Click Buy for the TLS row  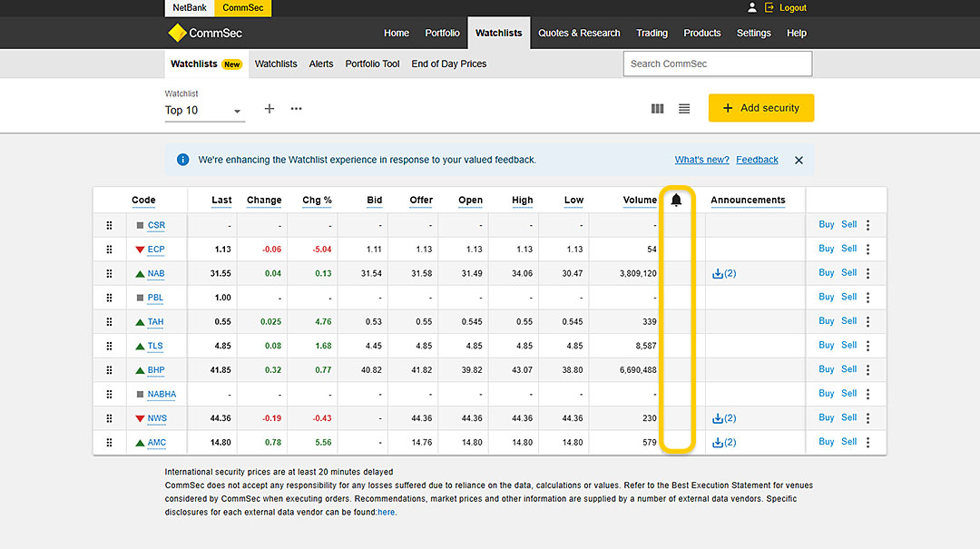point(826,346)
